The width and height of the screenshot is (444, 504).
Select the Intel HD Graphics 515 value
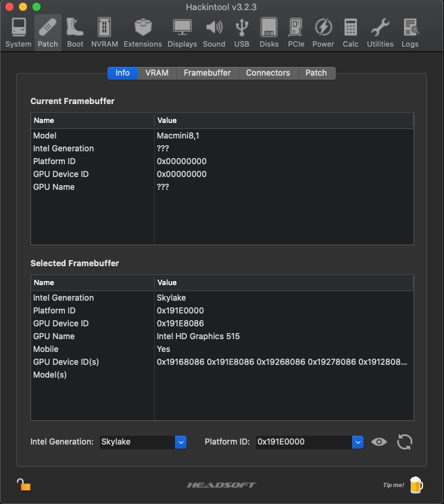click(198, 336)
